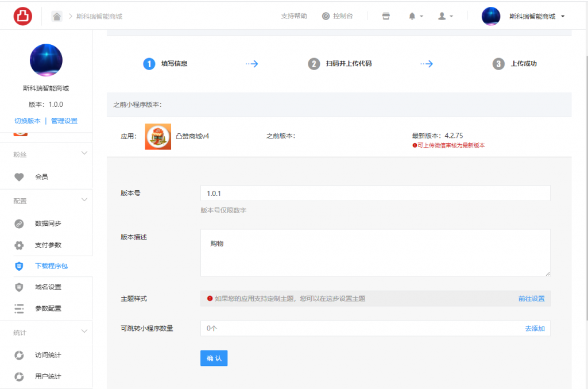Click 前往设置 link for theme style
This screenshot has height=389, width=588.
531,299
